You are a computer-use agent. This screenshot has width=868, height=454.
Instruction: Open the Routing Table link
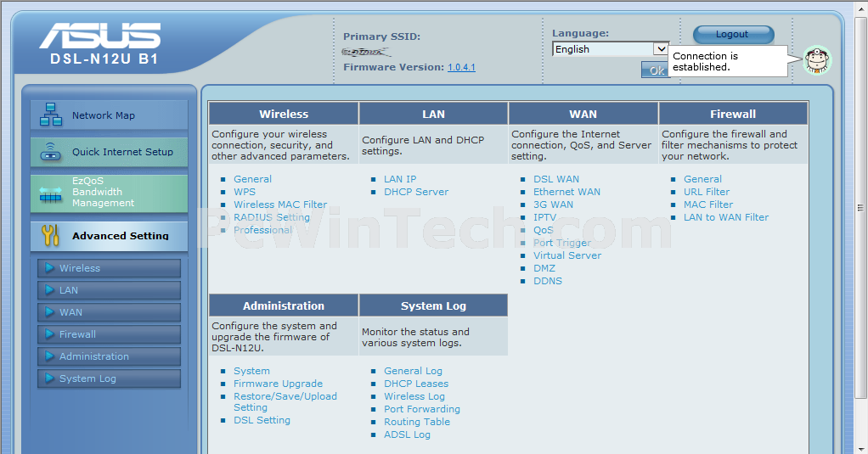coord(417,422)
